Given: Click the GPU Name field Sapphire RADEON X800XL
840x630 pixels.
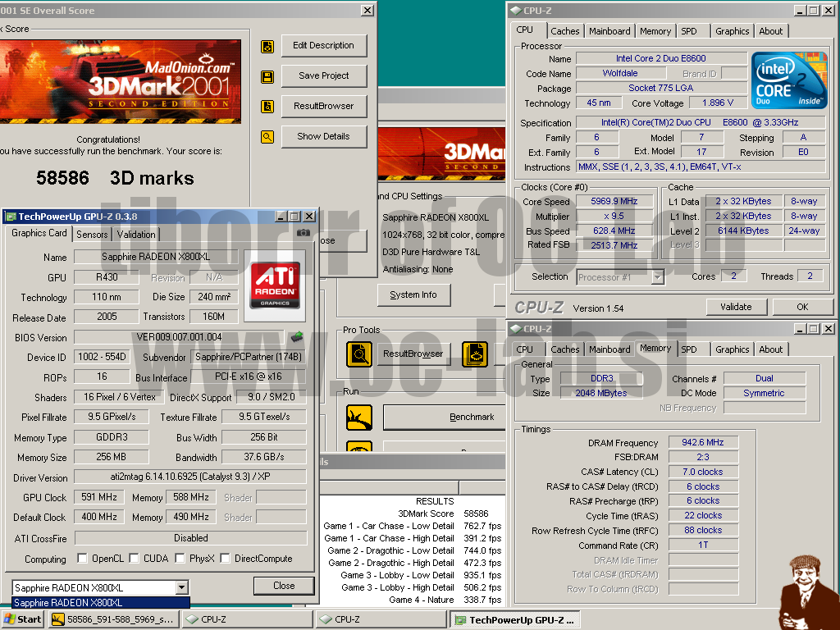Looking at the screenshot, I should pyautogui.click(x=156, y=257).
